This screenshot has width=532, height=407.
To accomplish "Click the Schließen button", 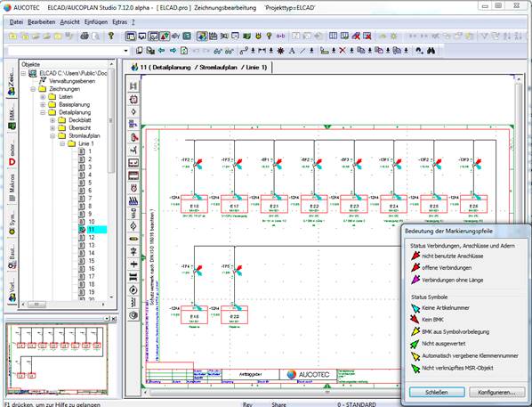I will [x=437, y=392].
